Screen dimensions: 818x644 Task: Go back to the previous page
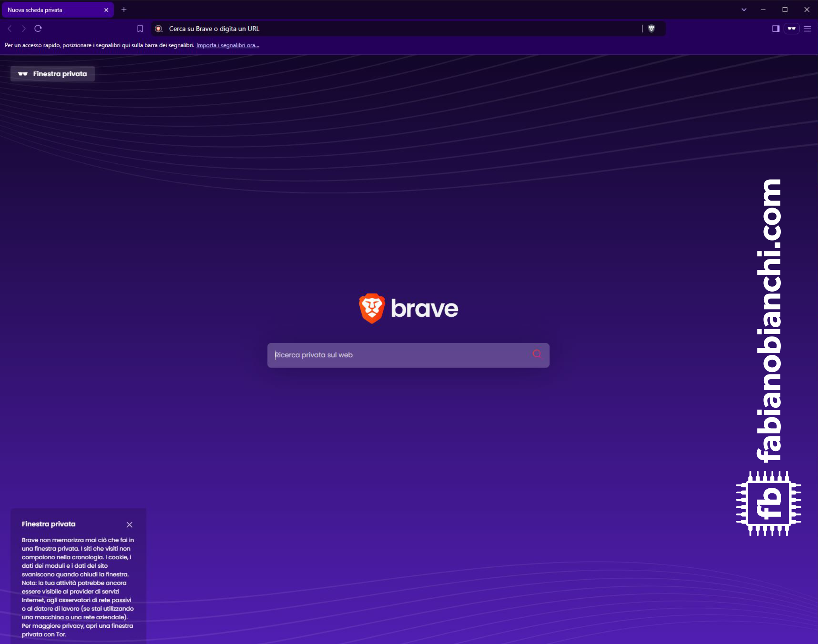pos(10,29)
